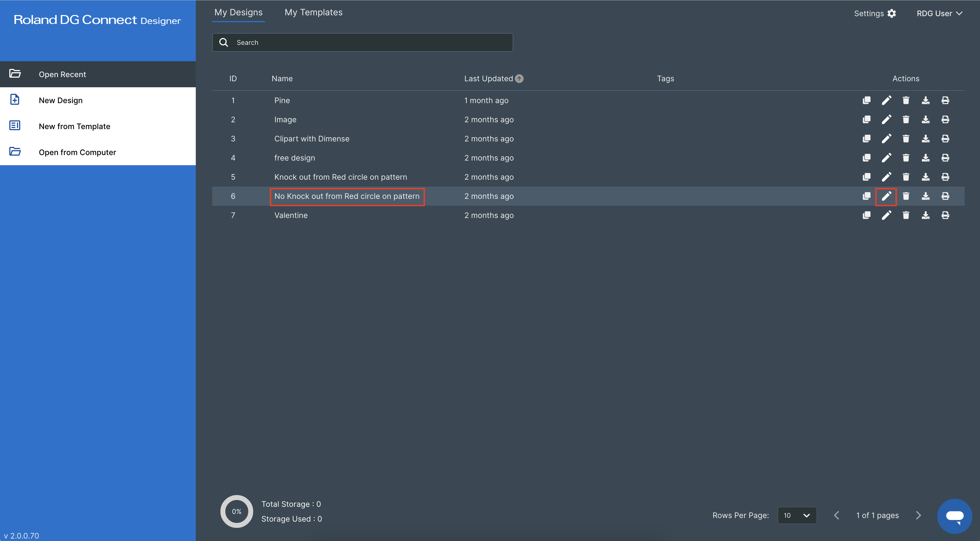This screenshot has height=541, width=980.
Task: Expand the RDG User menu
Action: coord(939,13)
